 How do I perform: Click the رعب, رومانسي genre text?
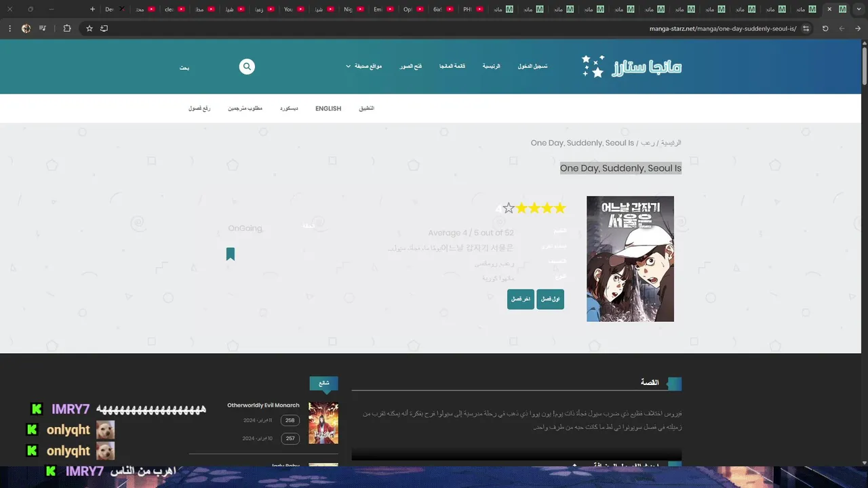point(494,263)
